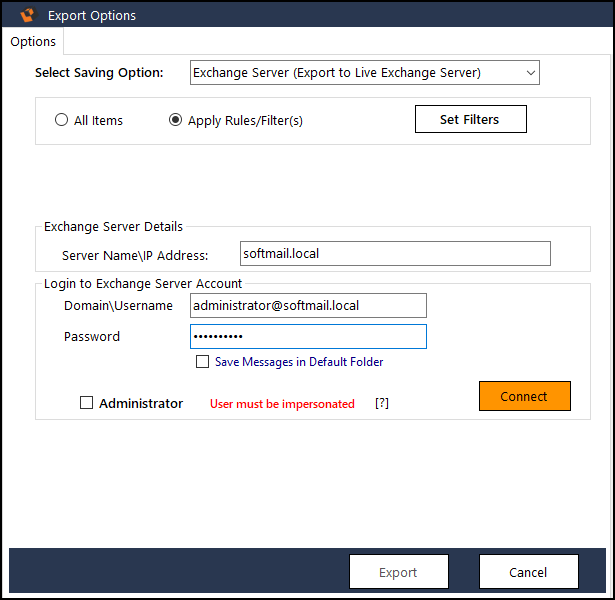Focus the Server Name\IP Address field
Viewport: 615px width, 600px height.
tap(395, 254)
